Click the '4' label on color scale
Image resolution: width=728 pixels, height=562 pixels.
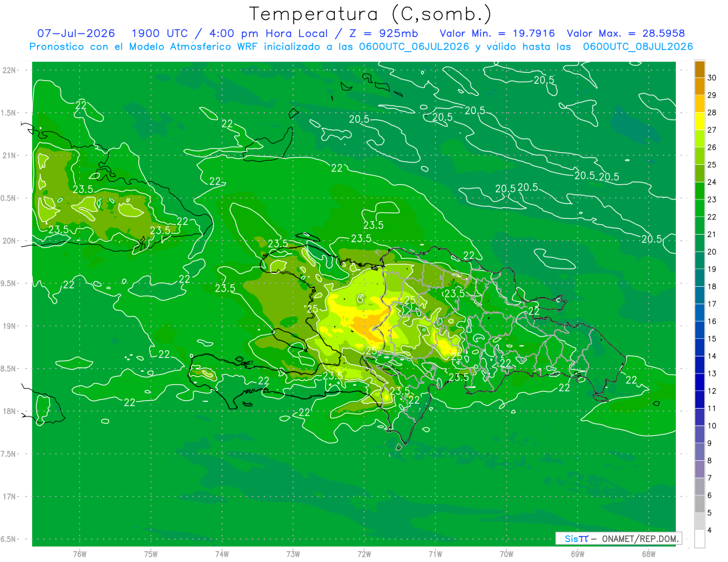click(710, 530)
